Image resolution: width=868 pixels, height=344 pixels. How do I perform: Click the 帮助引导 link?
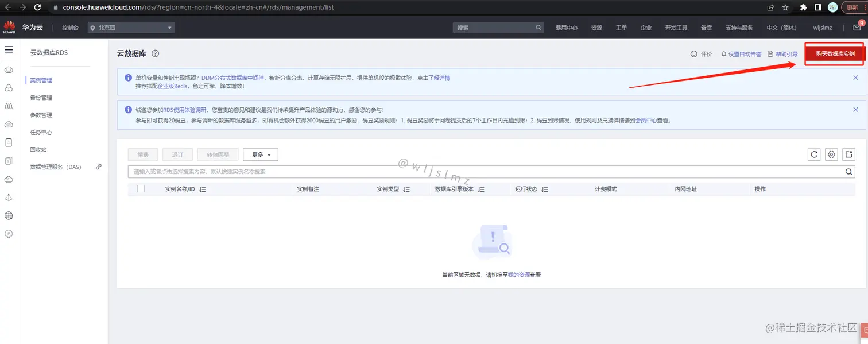(x=786, y=54)
